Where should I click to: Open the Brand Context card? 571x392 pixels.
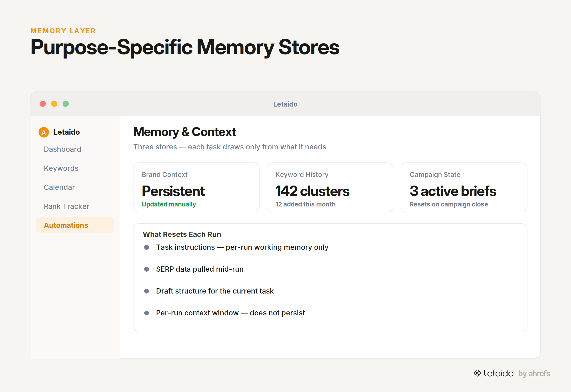point(196,187)
